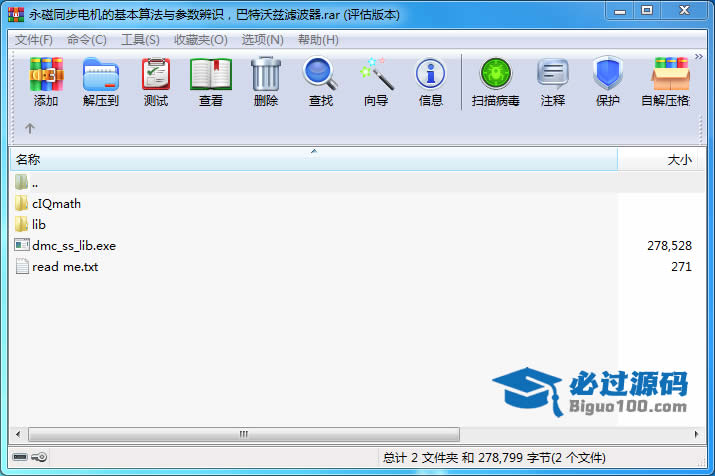
Task: Open the 帮助(H) menu
Action: click(318, 40)
